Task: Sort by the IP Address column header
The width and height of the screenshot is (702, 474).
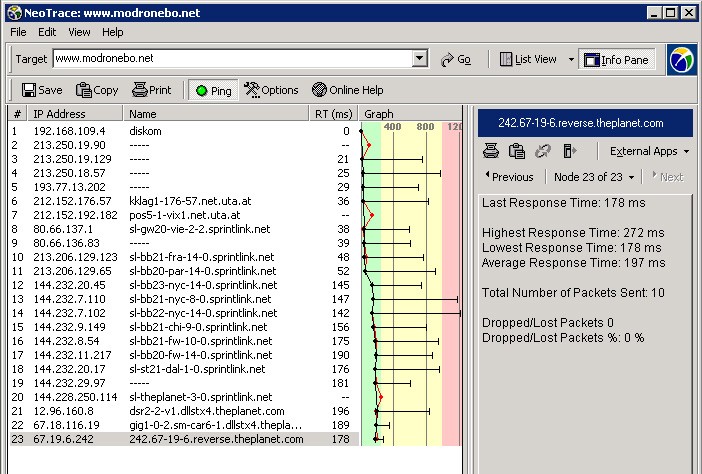Action: 75,114
